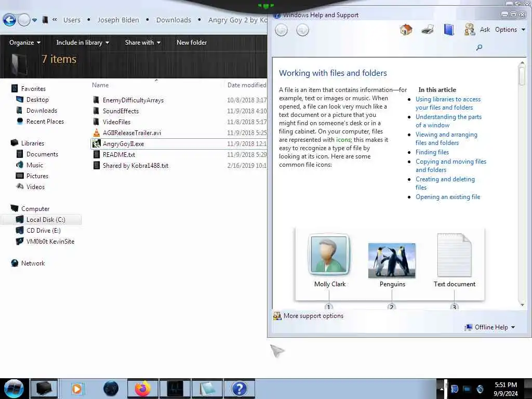Screen dimensions: 532x399
Task: Click the Help window scrollbar down arrow
Action: point(522,305)
